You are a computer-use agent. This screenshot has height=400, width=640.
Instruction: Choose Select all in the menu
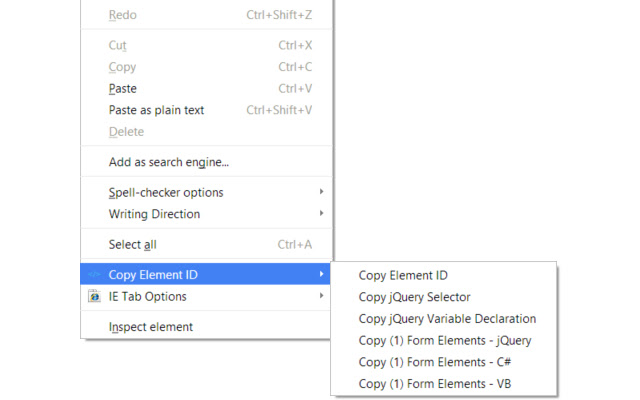click(207, 244)
